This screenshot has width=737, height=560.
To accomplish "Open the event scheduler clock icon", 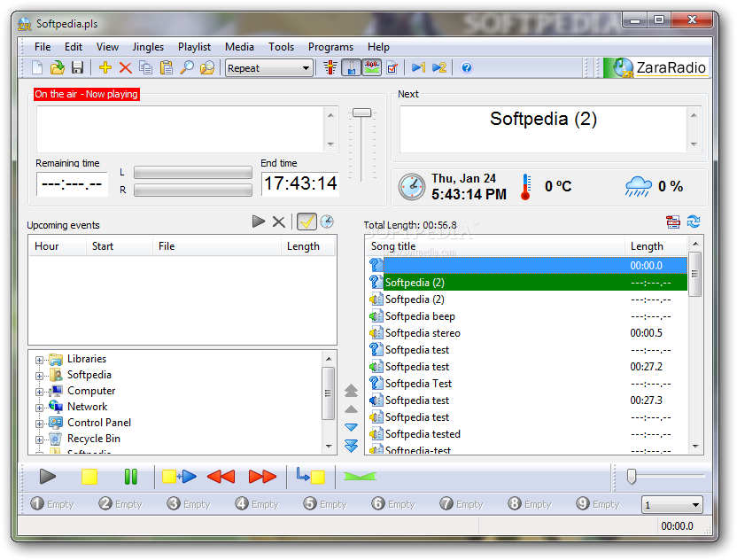I will (x=327, y=222).
